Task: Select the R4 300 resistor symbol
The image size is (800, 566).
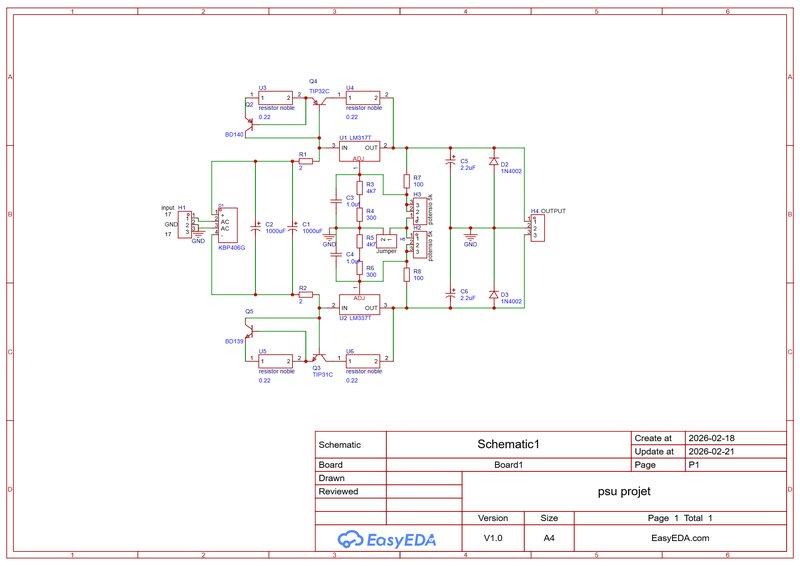Action: [360, 214]
